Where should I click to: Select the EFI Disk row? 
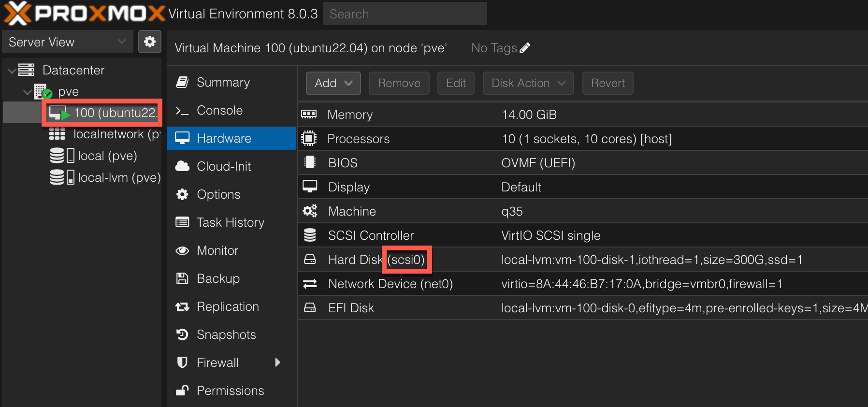click(x=583, y=308)
